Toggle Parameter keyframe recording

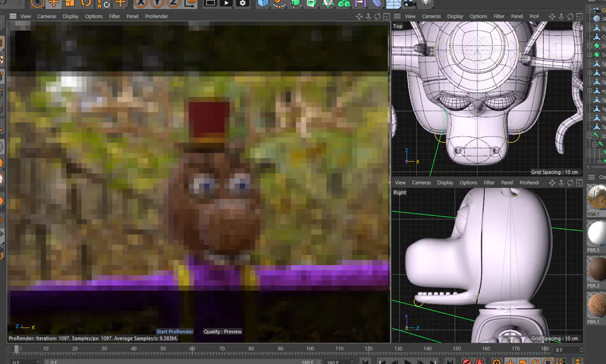click(x=547, y=362)
